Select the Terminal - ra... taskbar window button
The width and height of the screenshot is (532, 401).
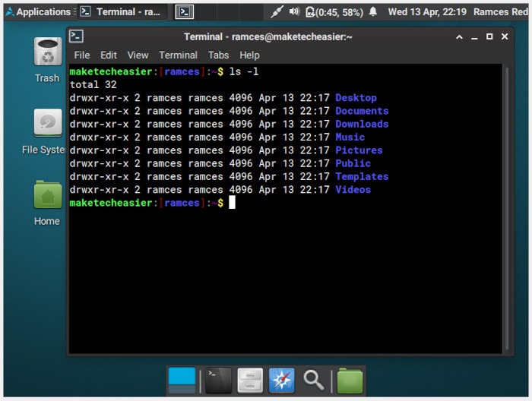tap(122, 12)
